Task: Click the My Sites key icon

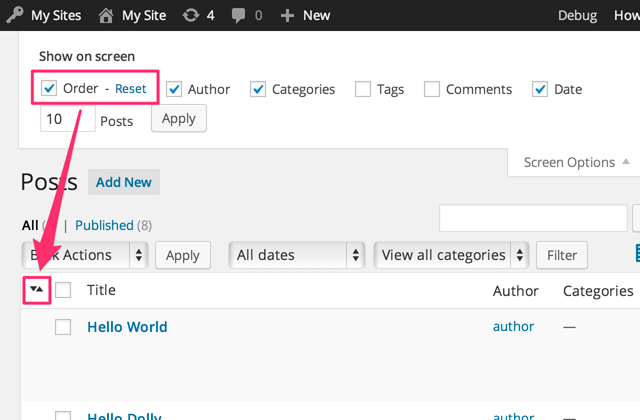Action: (13, 15)
